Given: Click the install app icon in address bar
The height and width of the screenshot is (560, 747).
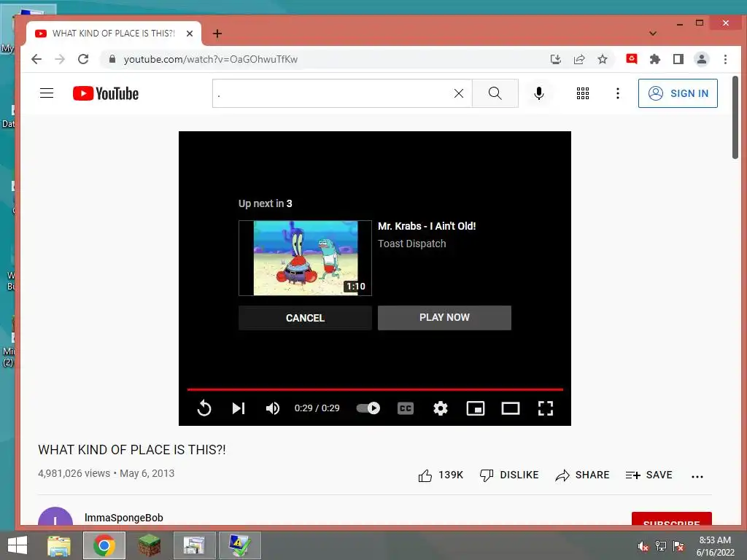Looking at the screenshot, I should [555, 59].
